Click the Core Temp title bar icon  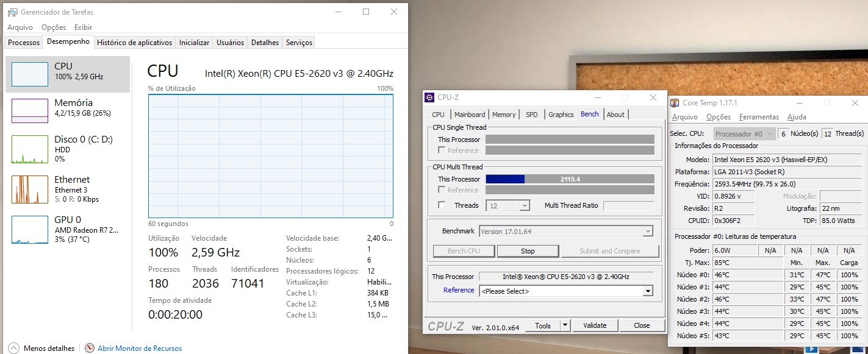coord(675,103)
